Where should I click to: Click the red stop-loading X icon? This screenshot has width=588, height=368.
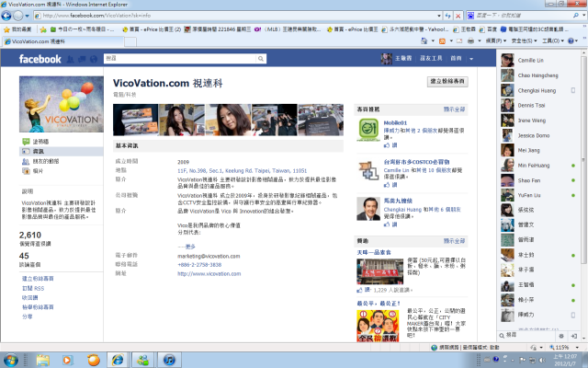point(458,16)
